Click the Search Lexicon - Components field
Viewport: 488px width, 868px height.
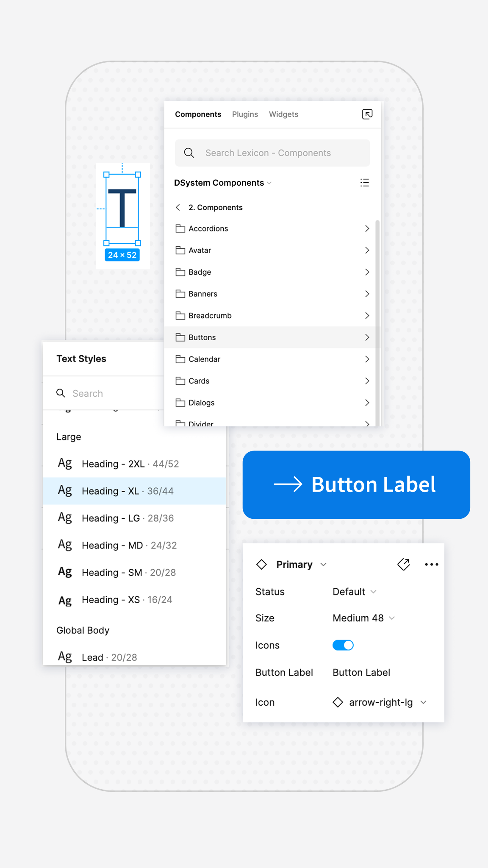click(x=272, y=153)
